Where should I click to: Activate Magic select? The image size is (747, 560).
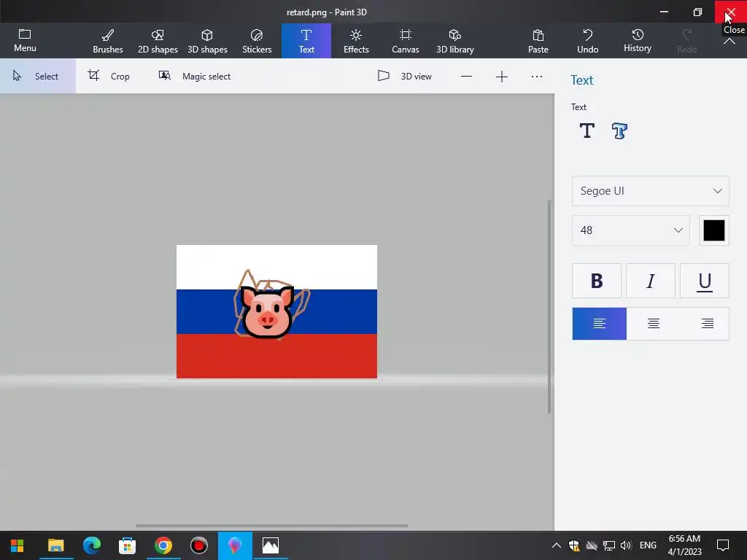click(x=194, y=76)
